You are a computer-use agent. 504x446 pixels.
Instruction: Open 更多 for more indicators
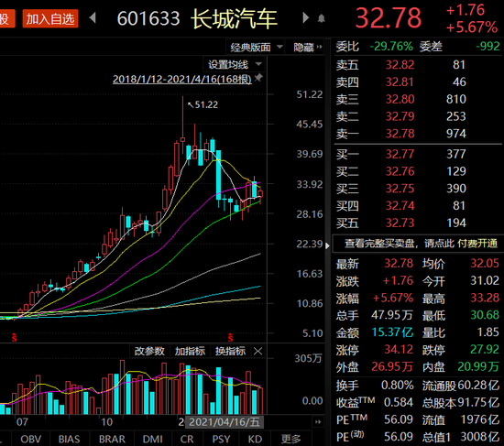(x=290, y=439)
